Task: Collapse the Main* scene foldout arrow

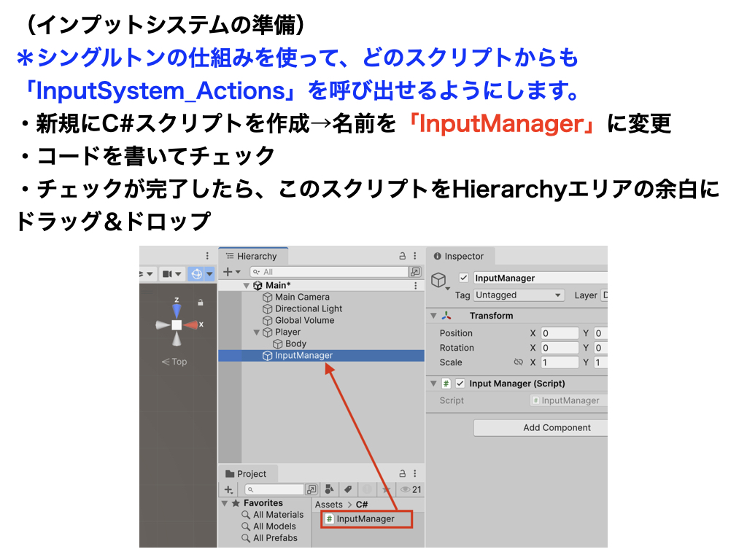Action: tap(247, 286)
